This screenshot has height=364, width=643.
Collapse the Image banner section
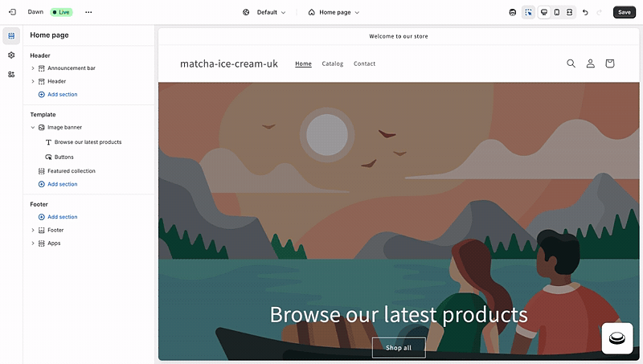(33, 128)
